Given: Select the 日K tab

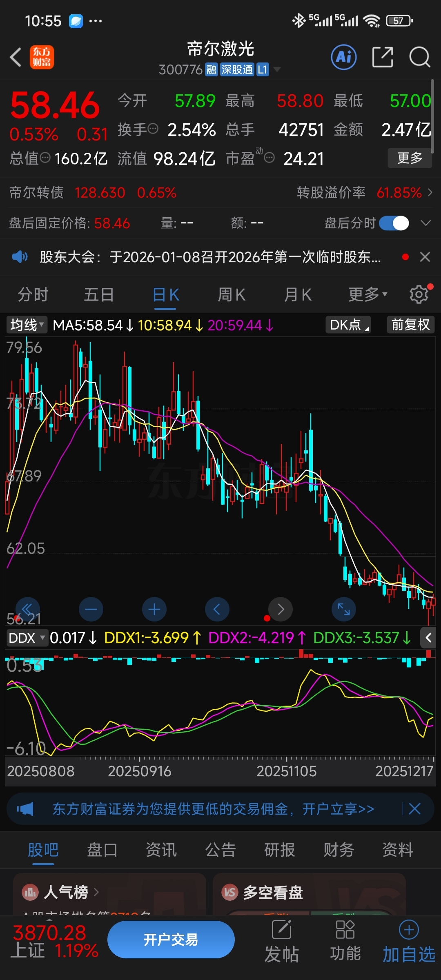Looking at the screenshot, I should (x=166, y=294).
